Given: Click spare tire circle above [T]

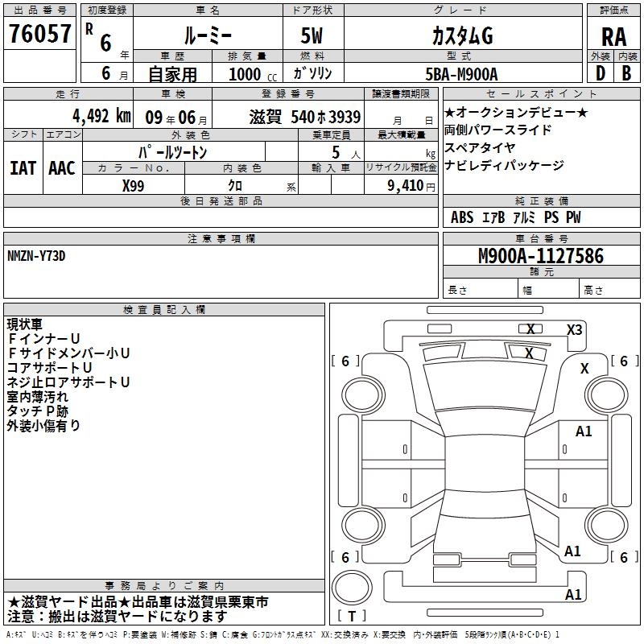Looking at the screenshot, I should pyautogui.click(x=352, y=588).
